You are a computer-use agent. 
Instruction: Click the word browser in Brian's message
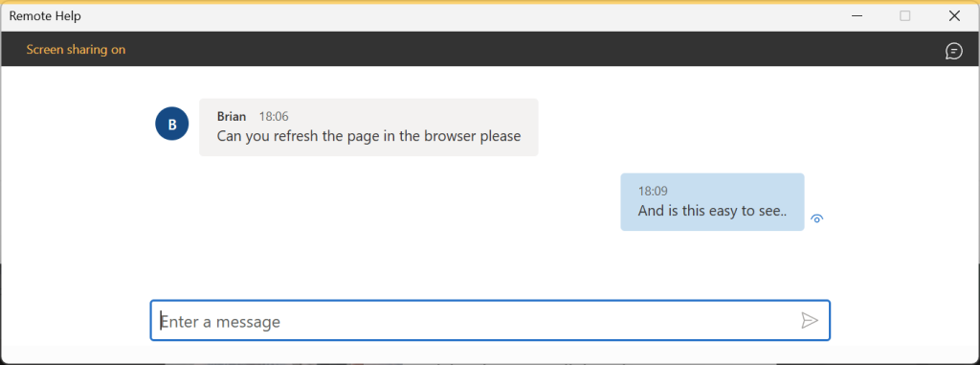[450, 135]
